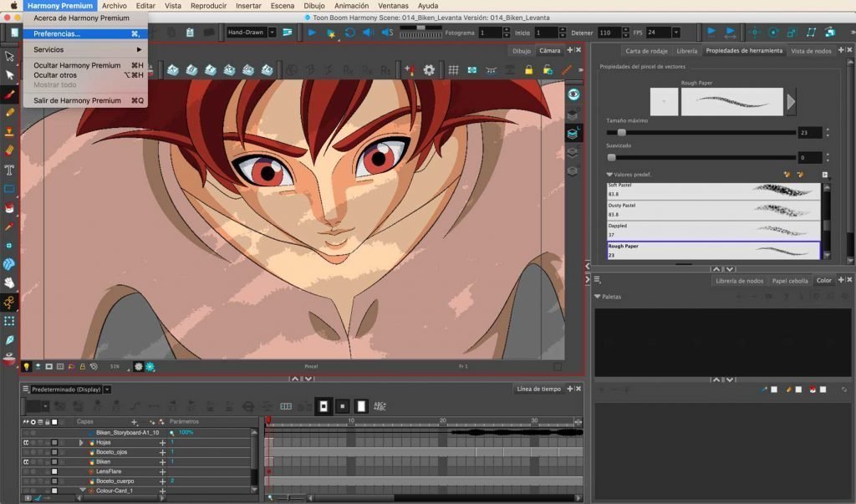Open the Archivo menu
The image size is (856, 504).
(114, 6)
